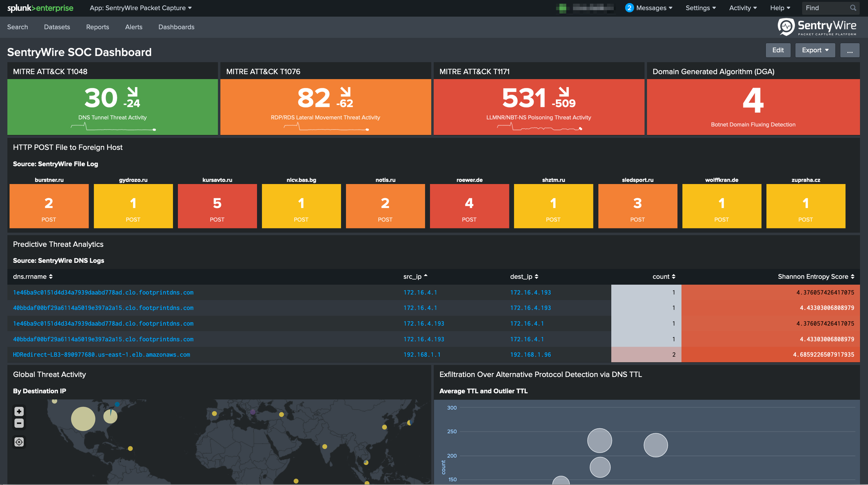This screenshot has height=485, width=868.
Task: Click the 4.6859226507917935 entropy score cell
Action: pyautogui.click(x=770, y=355)
